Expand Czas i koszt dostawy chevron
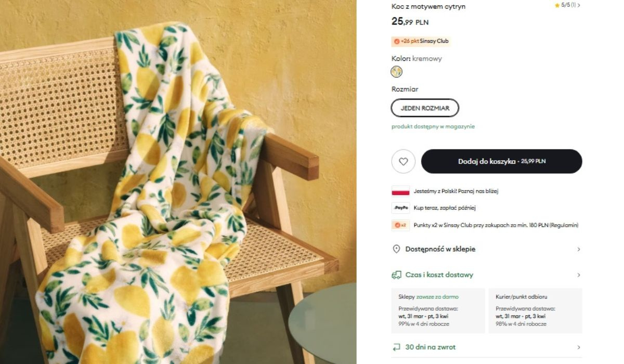 coord(578,275)
